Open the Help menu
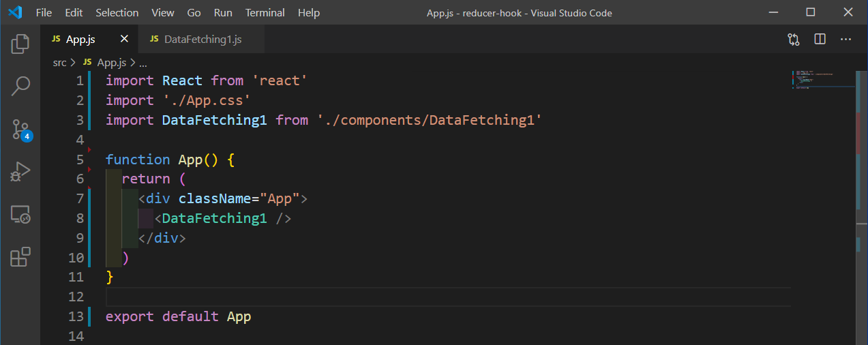Viewport: 868px width, 345px height. 309,13
